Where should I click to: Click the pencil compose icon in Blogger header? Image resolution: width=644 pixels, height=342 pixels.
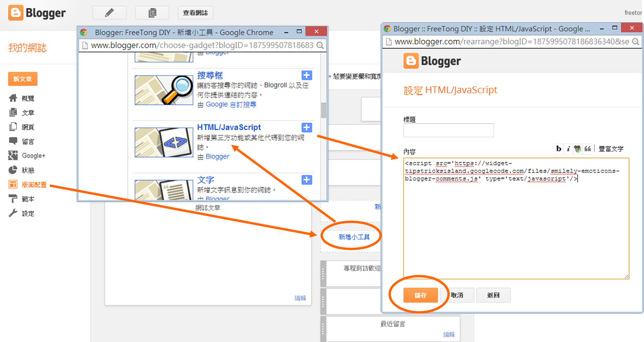tap(109, 13)
